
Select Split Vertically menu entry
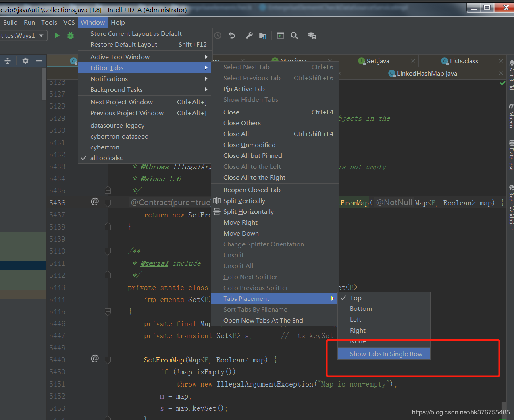(x=244, y=201)
